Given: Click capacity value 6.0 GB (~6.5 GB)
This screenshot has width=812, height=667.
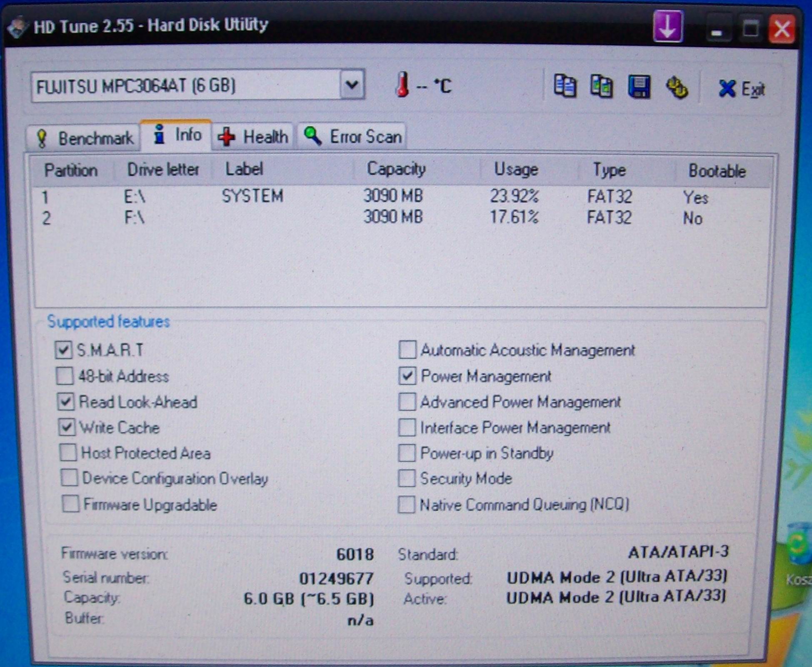Looking at the screenshot, I should (309, 599).
